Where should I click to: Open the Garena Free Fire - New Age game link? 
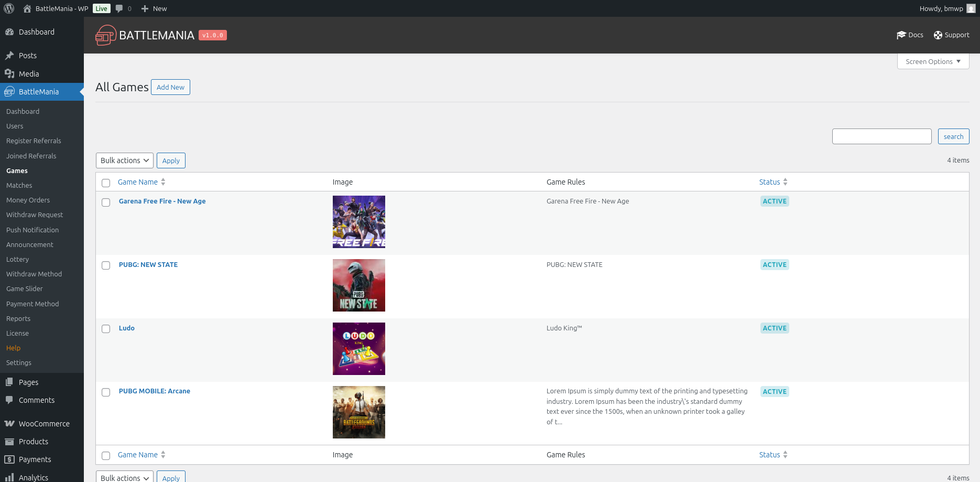coord(162,201)
